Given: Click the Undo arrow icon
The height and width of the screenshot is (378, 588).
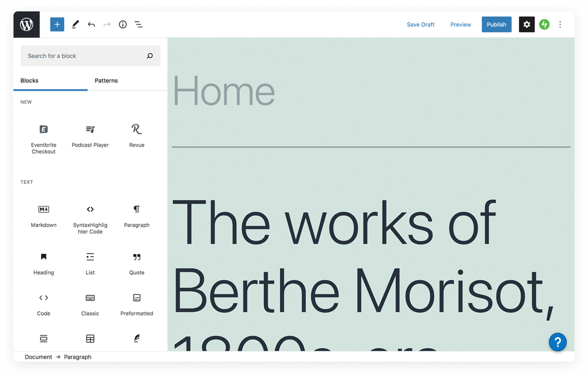Looking at the screenshot, I should tap(91, 25).
